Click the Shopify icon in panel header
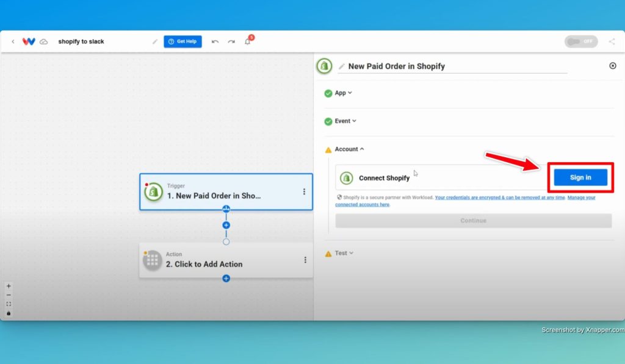The height and width of the screenshot is (364, 625). [324, 66]
